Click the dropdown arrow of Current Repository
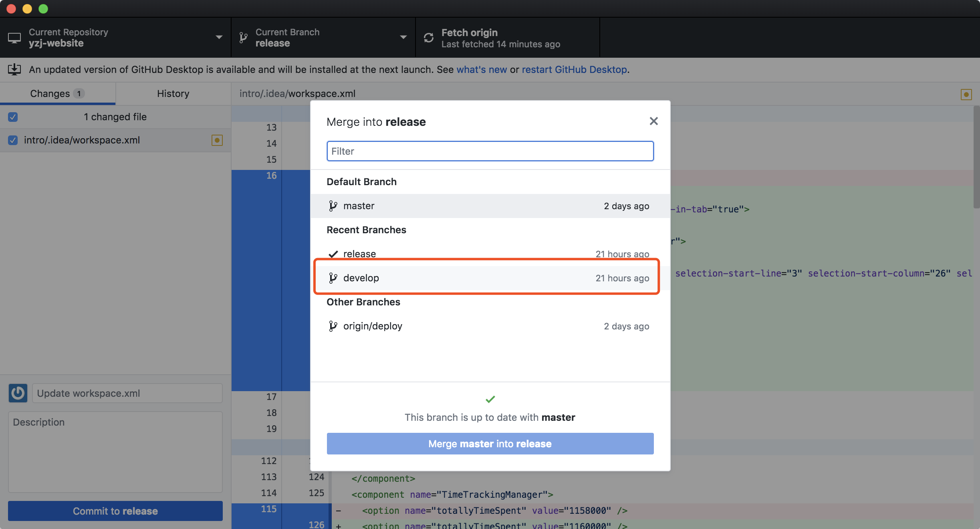The height and width of the screenshot is (529, 980). pyautogui.click(x=219, y=37)
